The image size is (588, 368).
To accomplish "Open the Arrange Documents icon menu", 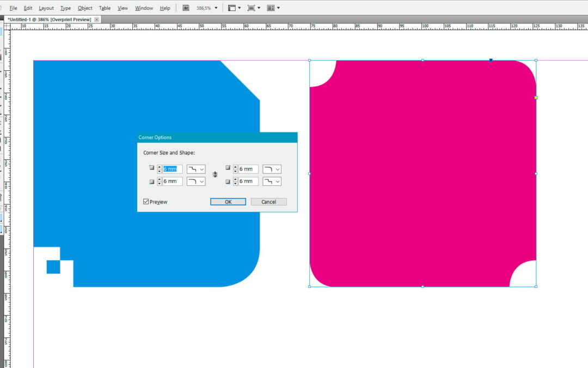I will point(273,8).
